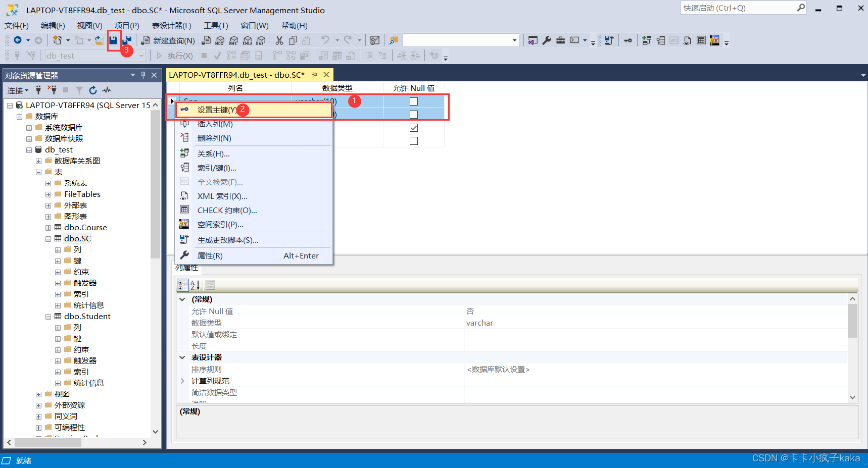The width and height of the screenshot is (868, 468).
Task: Click the Manage Check Constraints toolbar icon
Action: pyautogui.click(x=701, y=40)
